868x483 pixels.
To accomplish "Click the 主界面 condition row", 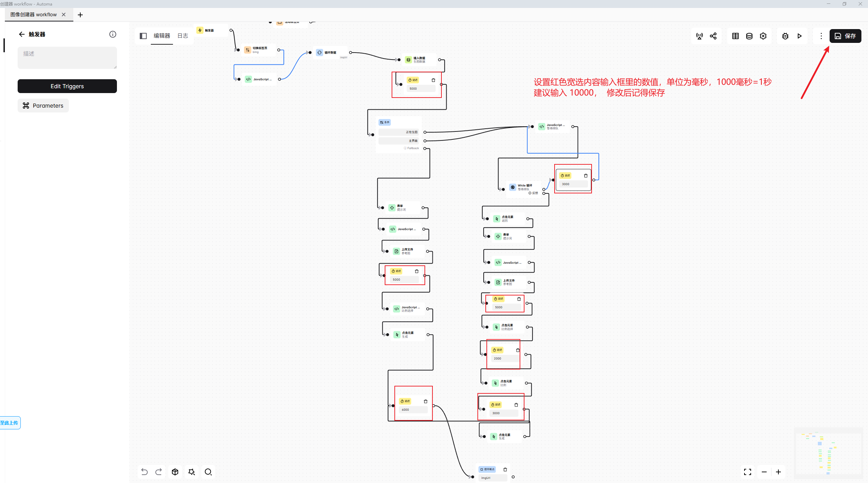I will click(x=399, y=141).
